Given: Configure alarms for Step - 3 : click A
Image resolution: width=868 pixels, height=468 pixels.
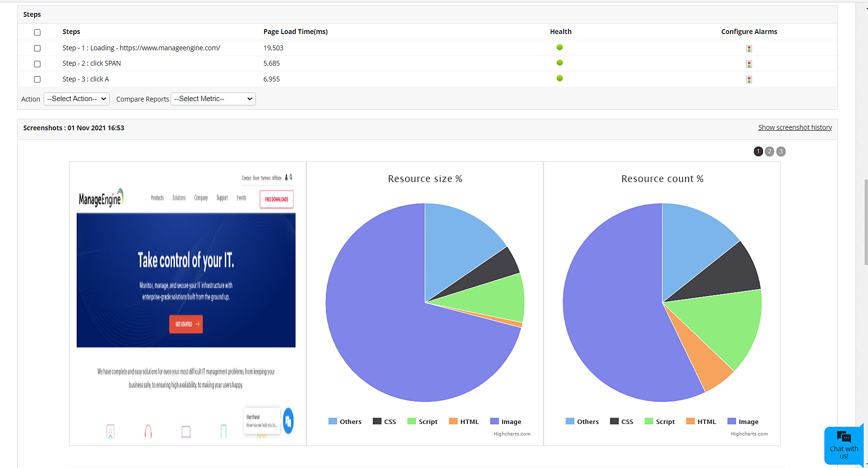Looking at the screenshot, I should click(749, 79).
